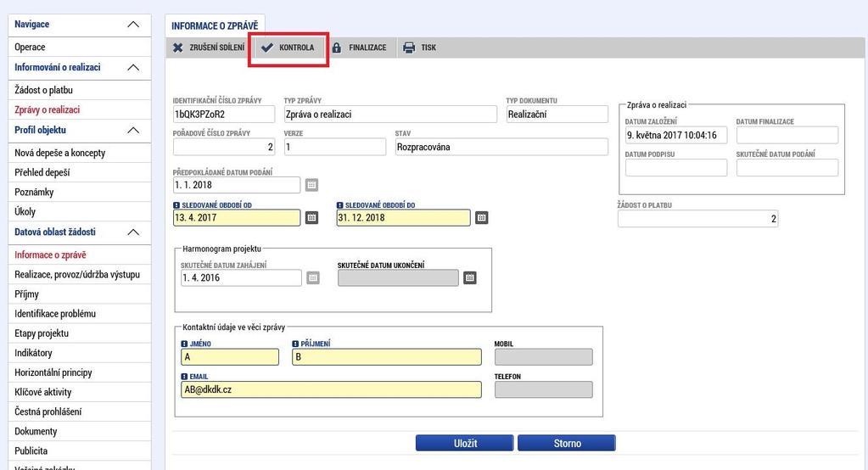Focus the Sledované období do field
The image size is (868, 470).
[403, 217]
